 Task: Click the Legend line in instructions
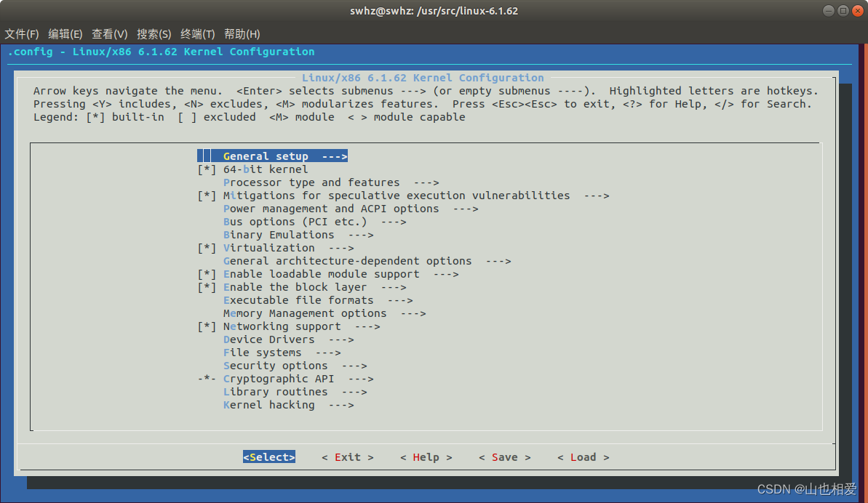click(x=249, y=117)
